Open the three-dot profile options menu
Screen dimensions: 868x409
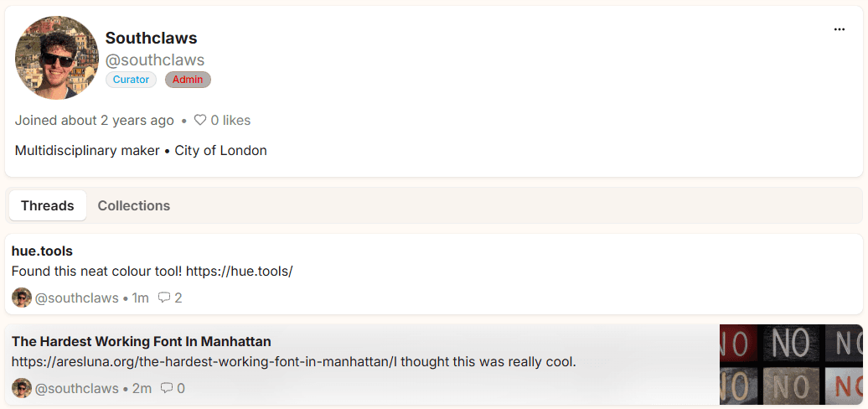[x=840, y=29]
